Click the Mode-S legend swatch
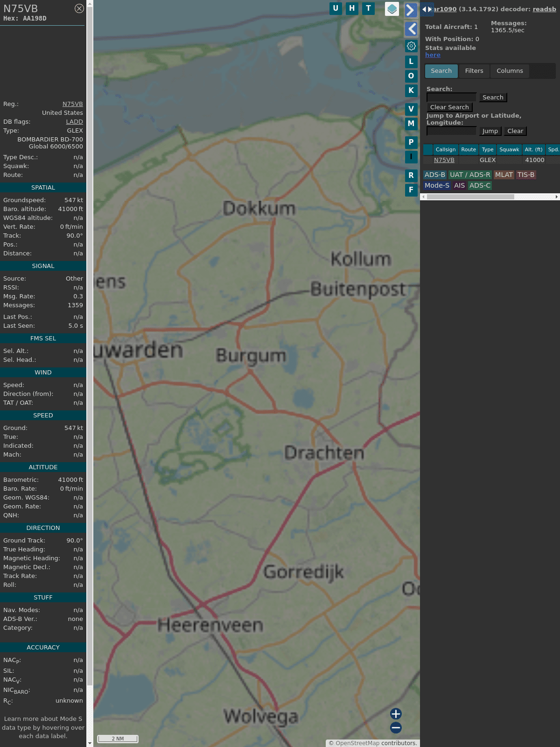Viewport: 560px width, 747px height. click(x=437, y=185)
